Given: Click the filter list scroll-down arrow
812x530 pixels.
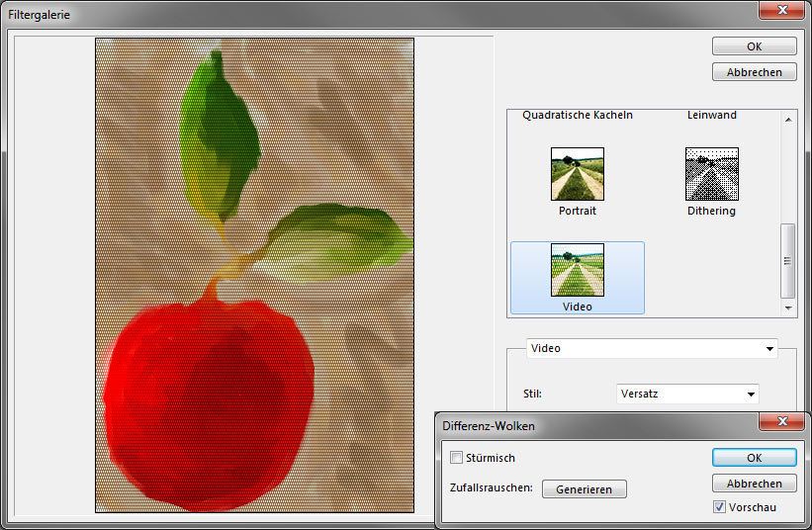Looking at the screenshot, I should pos(788,309).
